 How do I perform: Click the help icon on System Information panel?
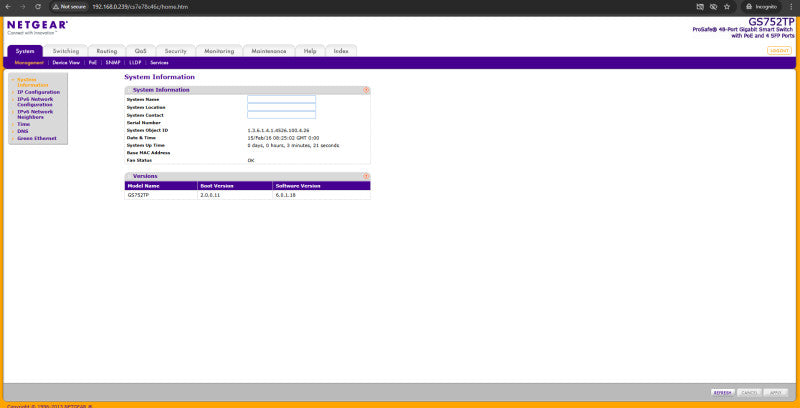click(366, 90)
